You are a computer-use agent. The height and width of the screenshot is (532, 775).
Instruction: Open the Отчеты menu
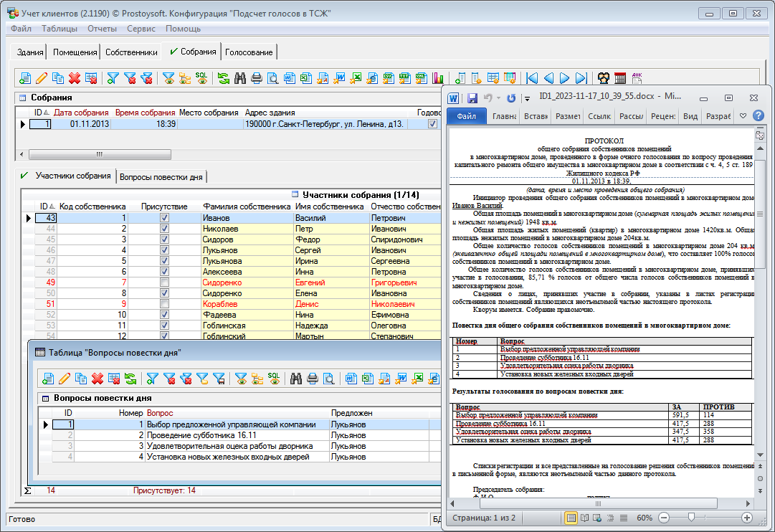102,29
